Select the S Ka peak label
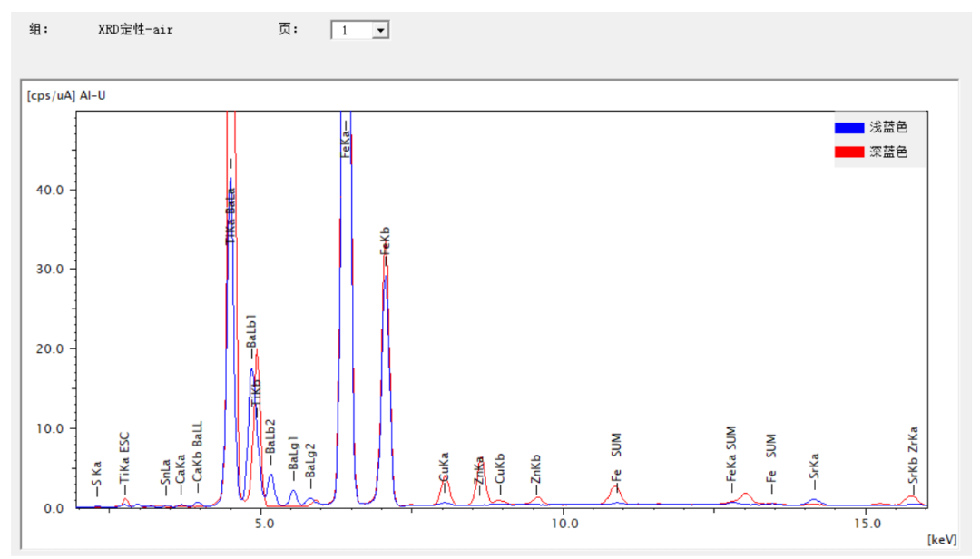The width and height of the screenshot is (980, 559). pyautogui.click(x=96, y=476)
